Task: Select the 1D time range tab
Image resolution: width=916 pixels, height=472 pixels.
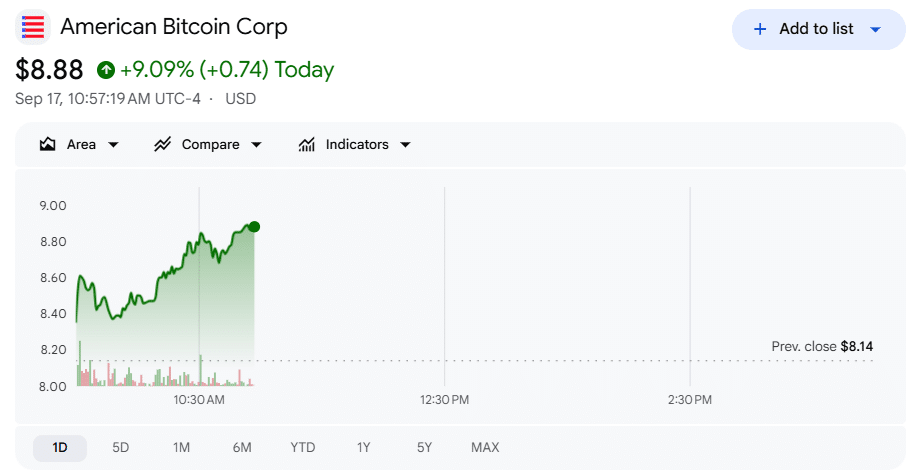Action: click(60, 448)
